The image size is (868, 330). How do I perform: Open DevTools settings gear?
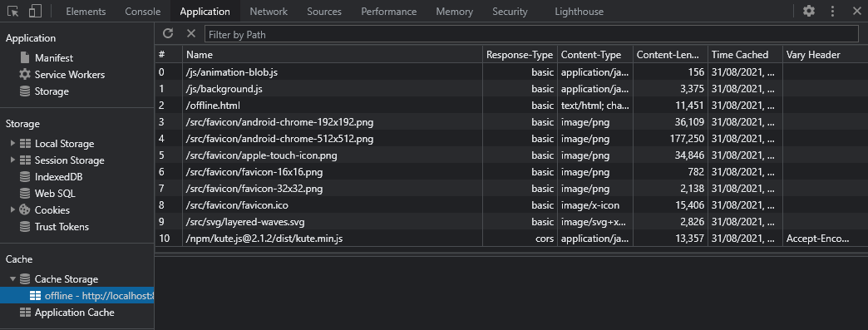click(809, 11)
